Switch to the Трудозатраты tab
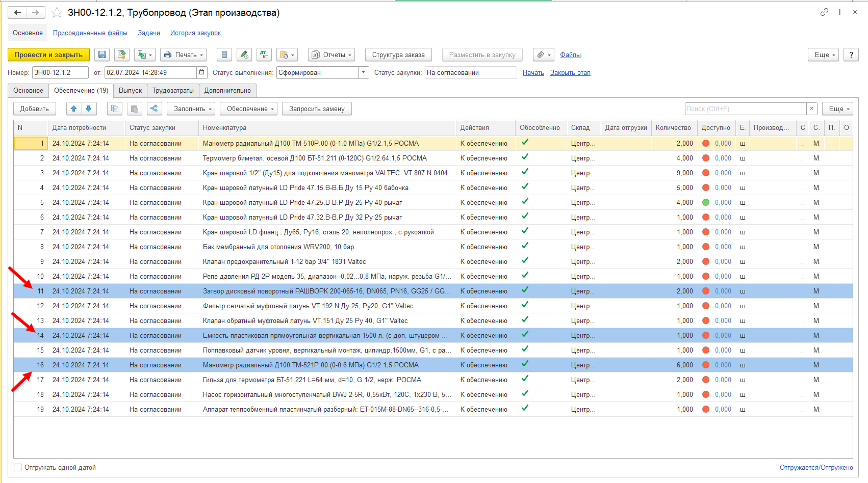This screenshot has height=483, width=868. click(173, 90)
